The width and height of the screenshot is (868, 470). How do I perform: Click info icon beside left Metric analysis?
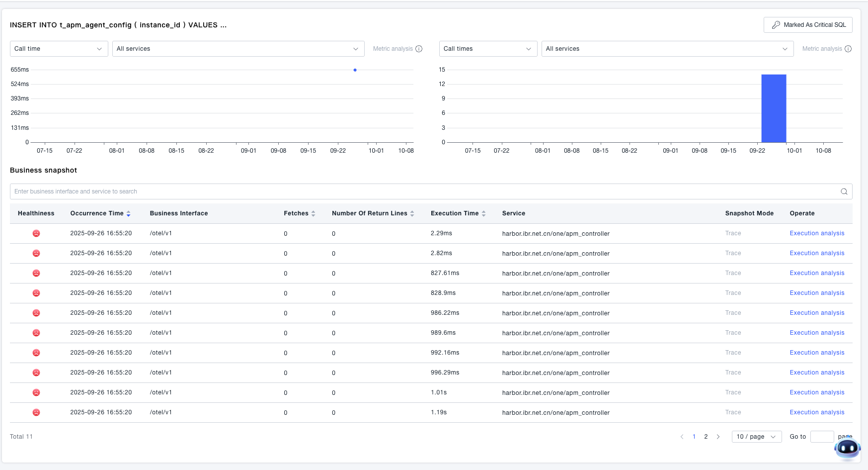(419, 49)
